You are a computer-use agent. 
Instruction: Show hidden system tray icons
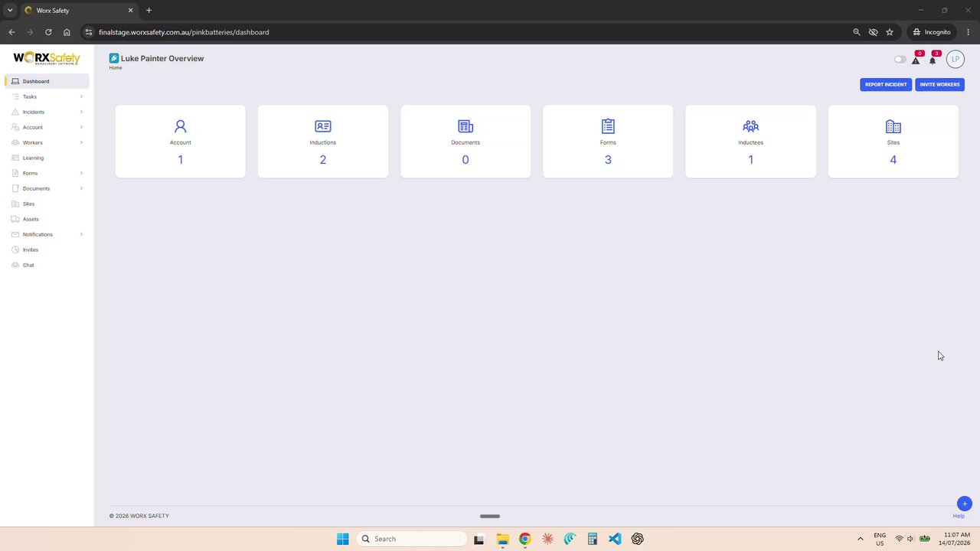point(860,539)
